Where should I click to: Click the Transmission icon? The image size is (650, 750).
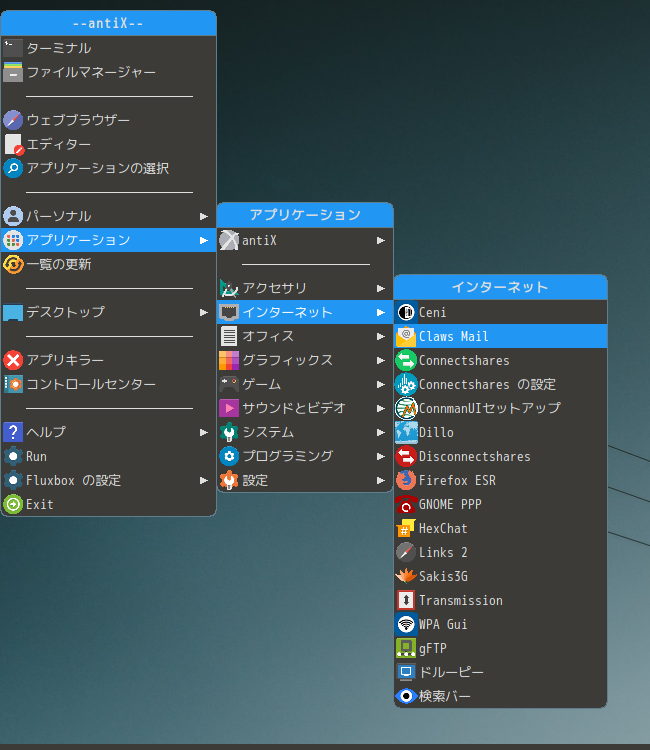(x=406, y=600)
